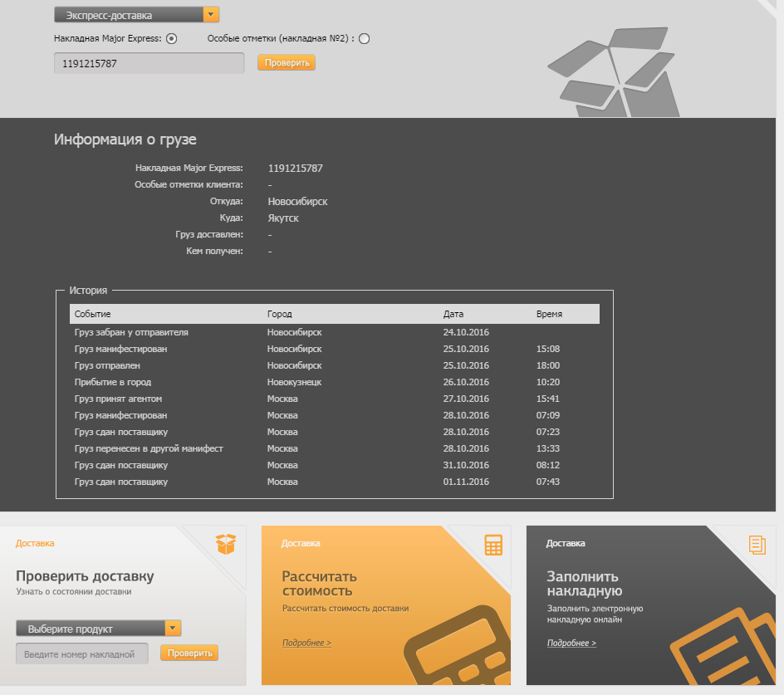The width and height of the screenshot is (784, 695).
Task: Select the Груз отправлен history row
Action: [335, 365]
